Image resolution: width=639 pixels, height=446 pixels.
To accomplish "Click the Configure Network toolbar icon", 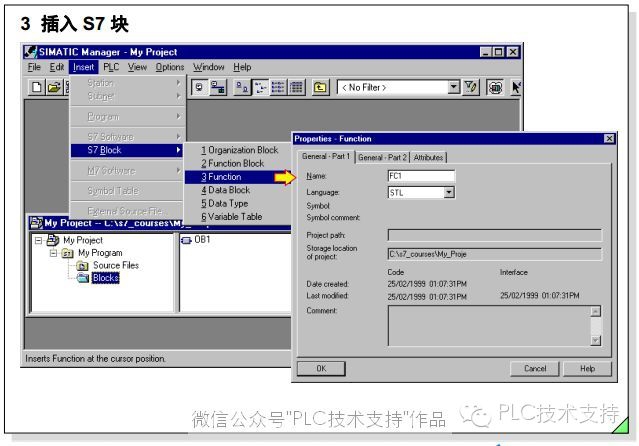I will point(218,87).
